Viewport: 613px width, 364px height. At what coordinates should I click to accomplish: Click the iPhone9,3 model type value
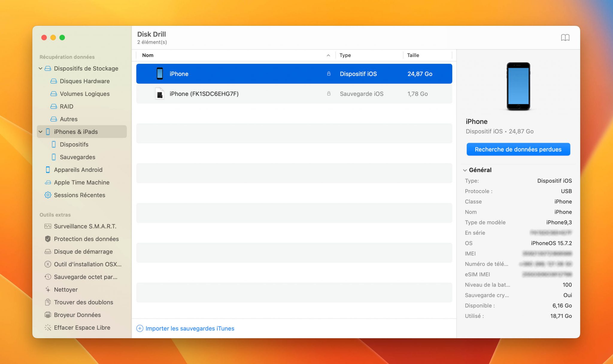[559, 222]
